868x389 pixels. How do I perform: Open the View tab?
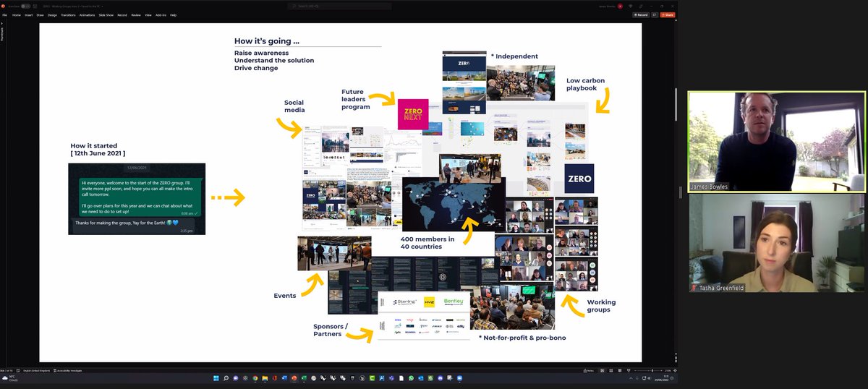148,14
